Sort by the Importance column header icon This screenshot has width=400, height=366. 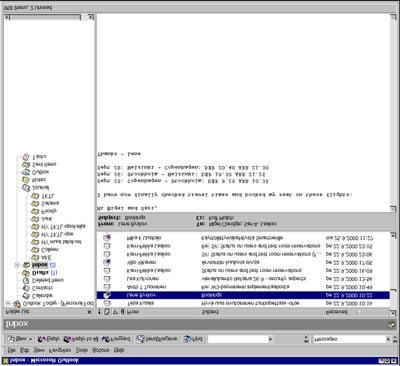coord(99,312)
